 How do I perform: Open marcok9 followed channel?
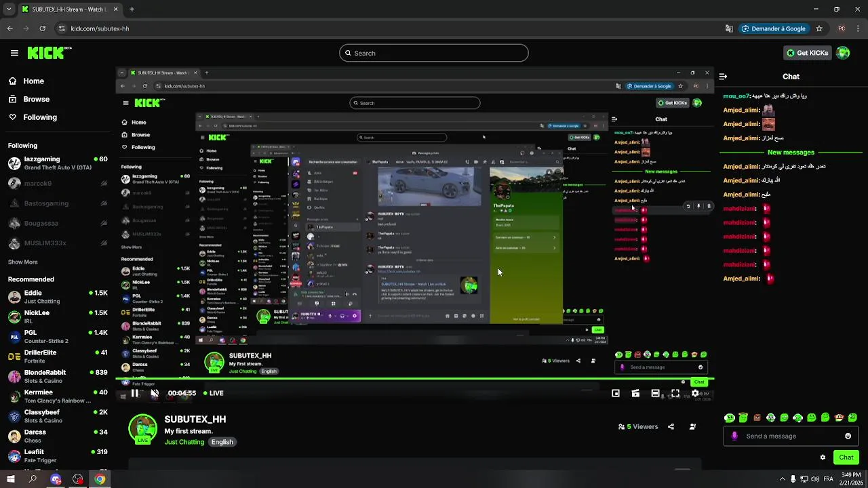(x=58, y=183)
